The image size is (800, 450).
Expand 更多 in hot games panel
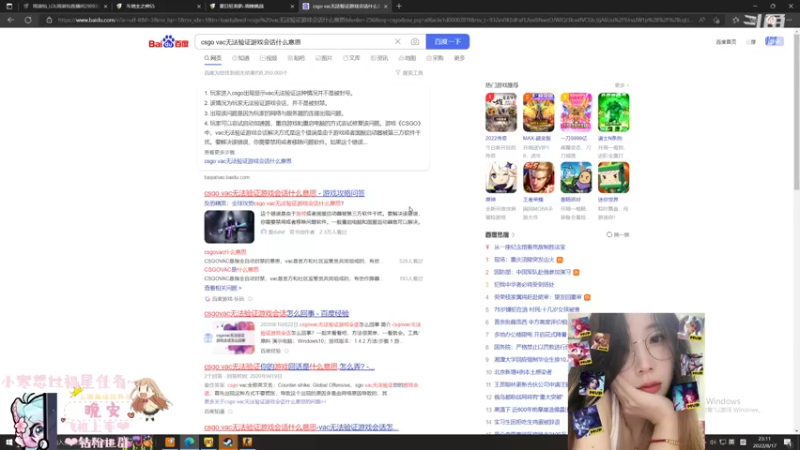pos(621,85)
